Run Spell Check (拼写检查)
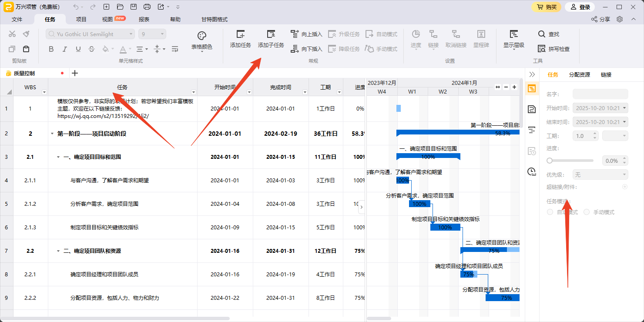 click(553, 49)
